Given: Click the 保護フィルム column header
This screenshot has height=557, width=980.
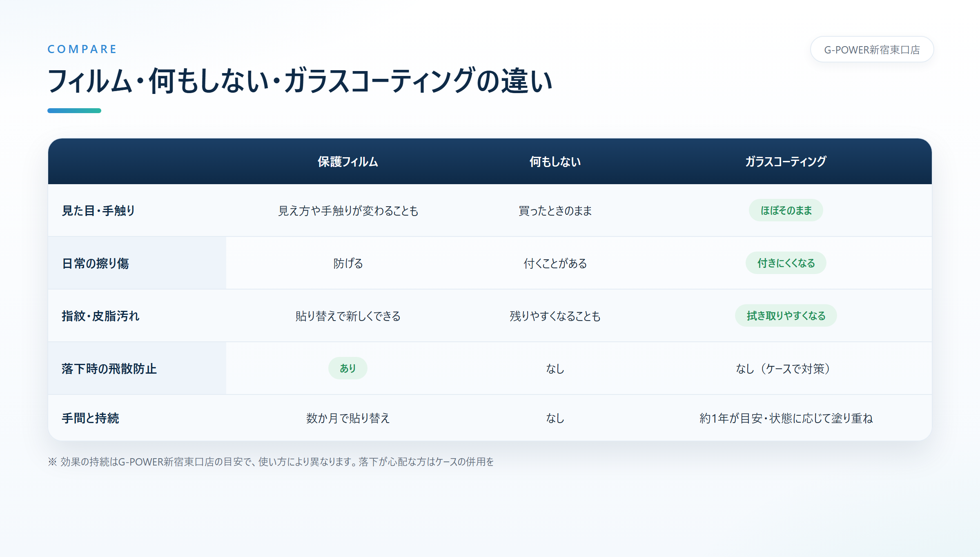Looking at the screenshot, I should pos(348,162).
